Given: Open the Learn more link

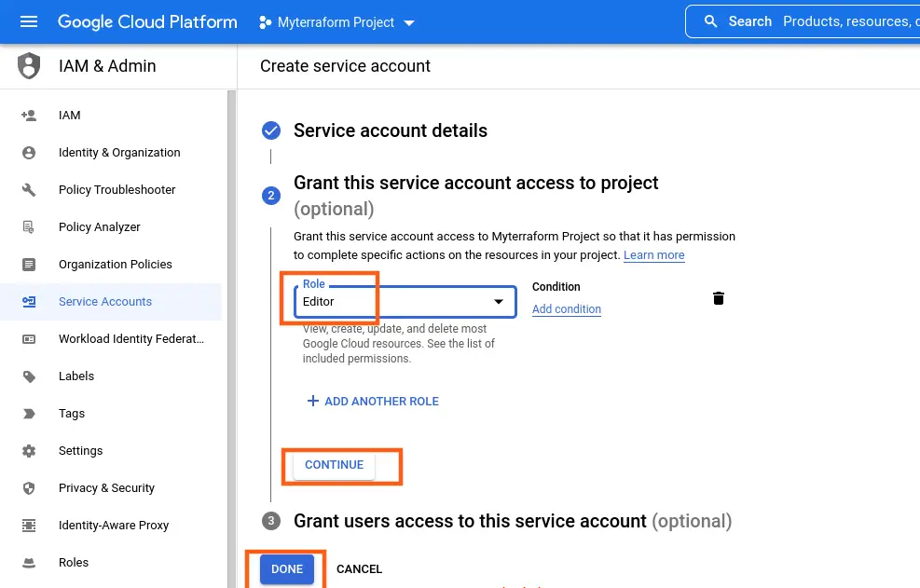Looking at the screenshot, I should [x=653, y=255].
